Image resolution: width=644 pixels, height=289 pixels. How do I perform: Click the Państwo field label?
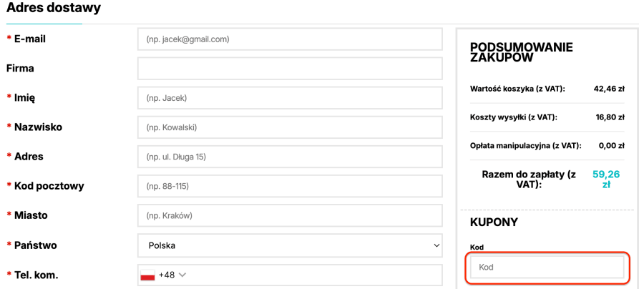tap(35, 245)
